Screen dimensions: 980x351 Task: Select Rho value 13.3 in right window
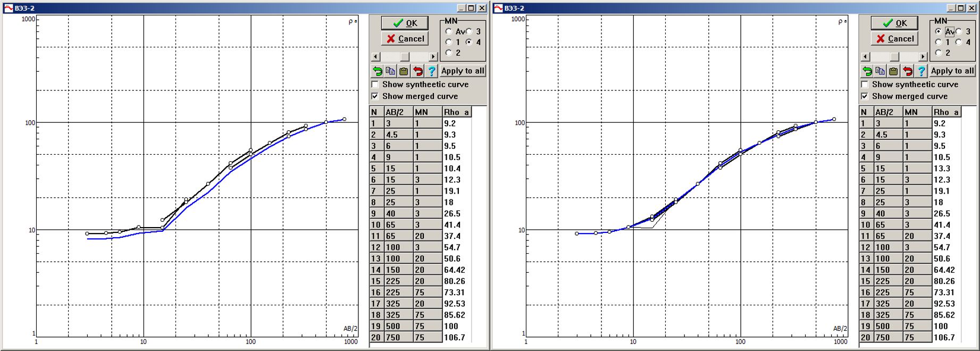coord(947,168)
